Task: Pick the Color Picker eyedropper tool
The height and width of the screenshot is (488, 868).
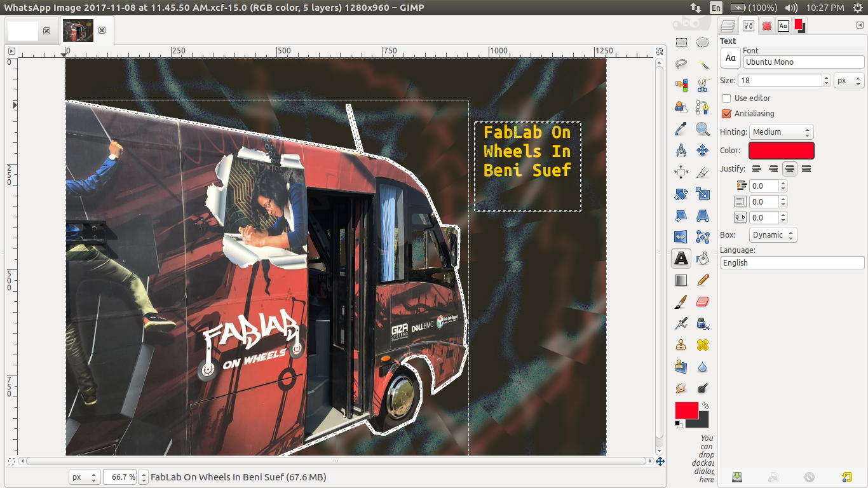Action: pos(681,129)
